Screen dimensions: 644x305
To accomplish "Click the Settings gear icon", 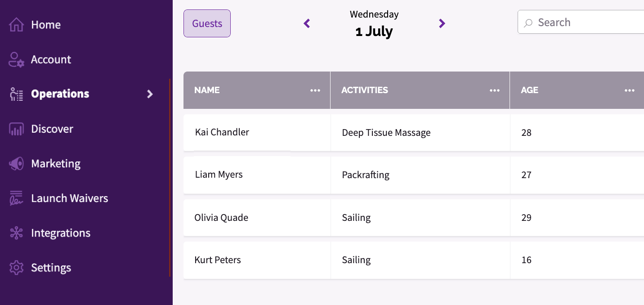I will point(16,268).
